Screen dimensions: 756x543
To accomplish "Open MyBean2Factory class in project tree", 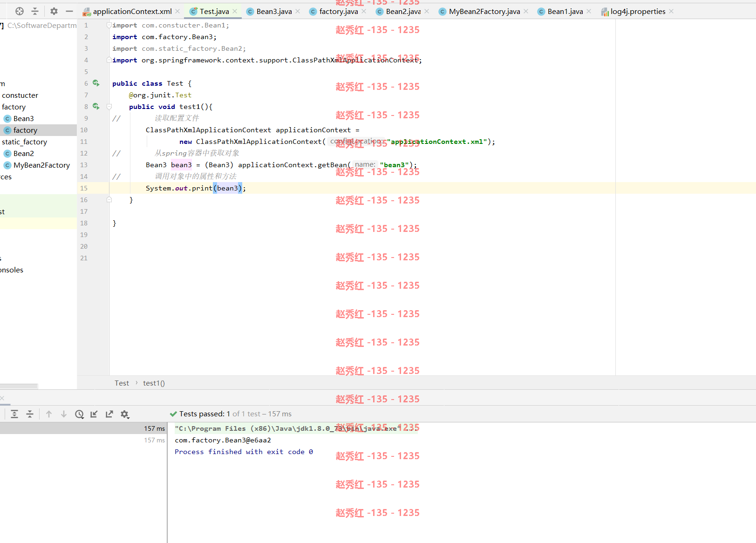I will (42, 165).
